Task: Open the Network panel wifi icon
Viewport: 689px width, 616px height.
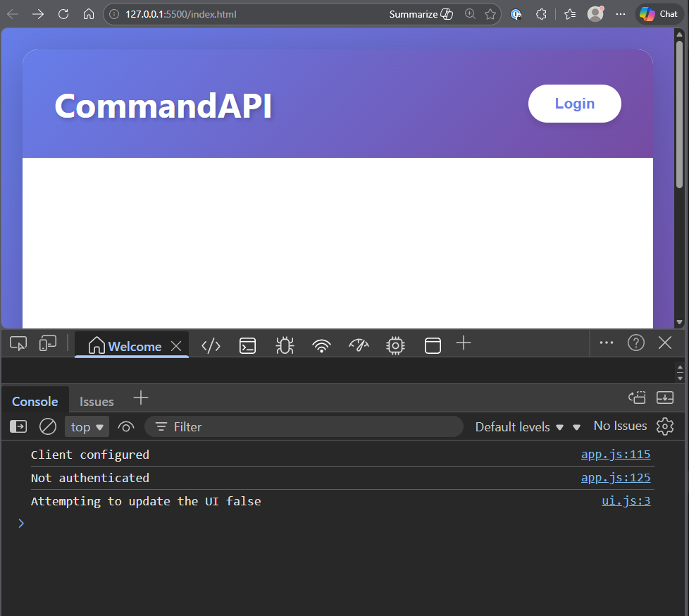Action: pos(321,345)
